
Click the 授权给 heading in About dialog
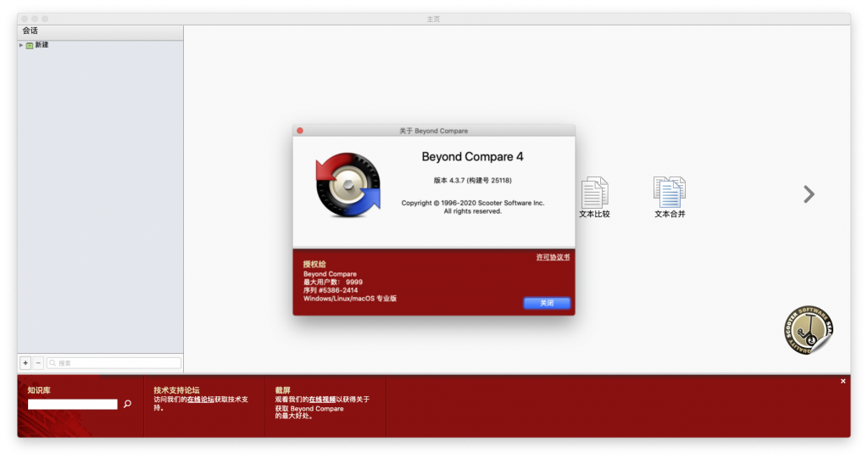click(314, 264)
